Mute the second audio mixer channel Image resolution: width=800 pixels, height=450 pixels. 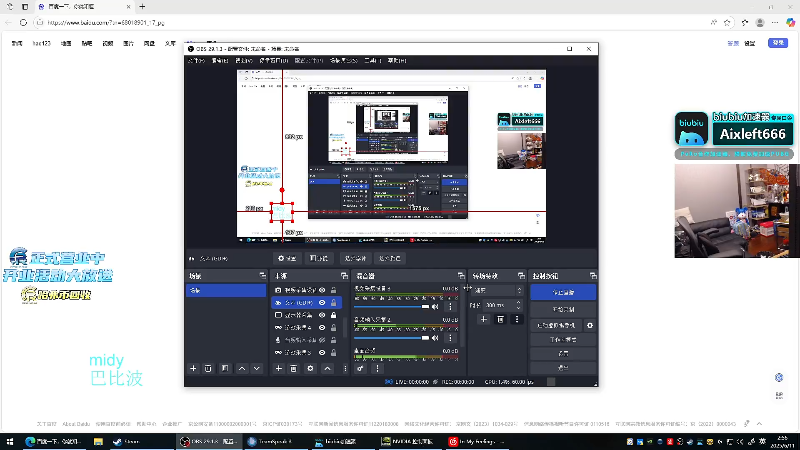click(435, 338)
